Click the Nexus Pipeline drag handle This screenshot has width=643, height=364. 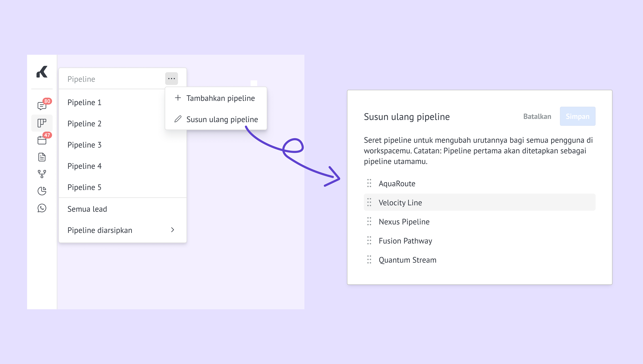click(369, 221)
